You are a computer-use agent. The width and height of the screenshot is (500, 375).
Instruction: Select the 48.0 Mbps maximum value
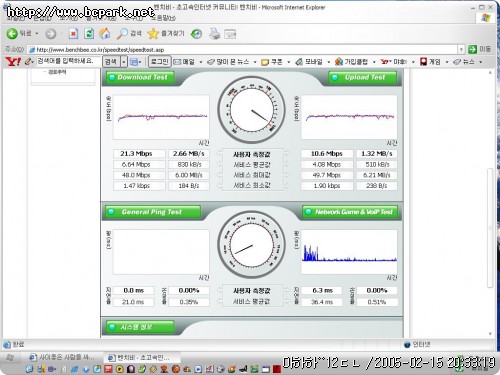point(139,175)
